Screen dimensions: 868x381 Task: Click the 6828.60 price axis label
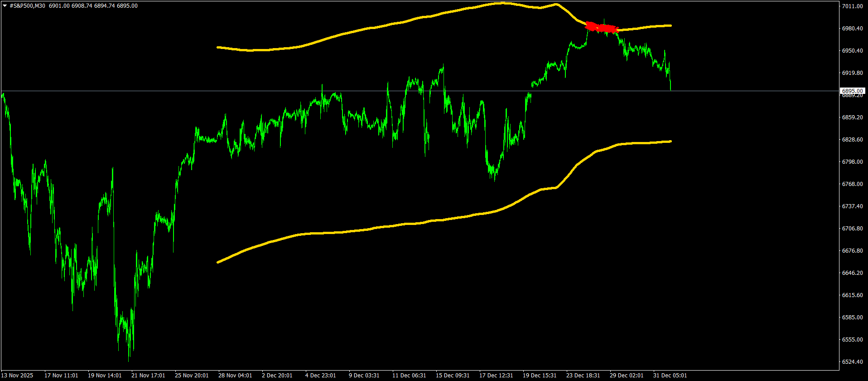[852, 140]
